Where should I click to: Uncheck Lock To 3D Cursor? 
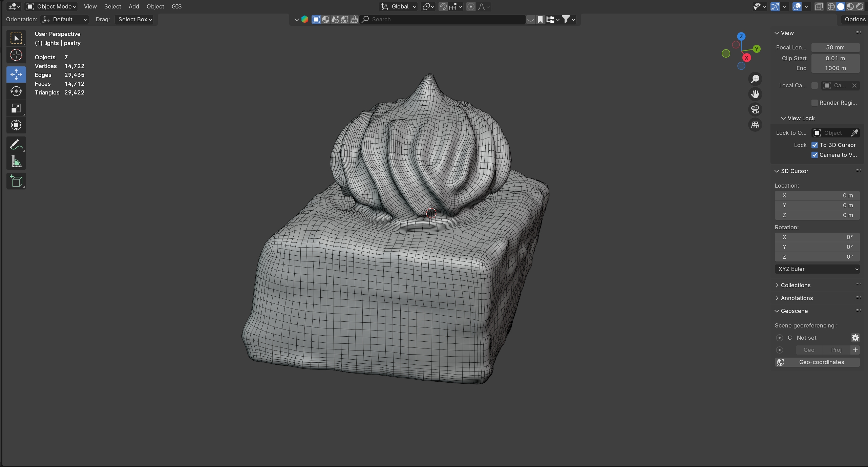click(814, 145)
